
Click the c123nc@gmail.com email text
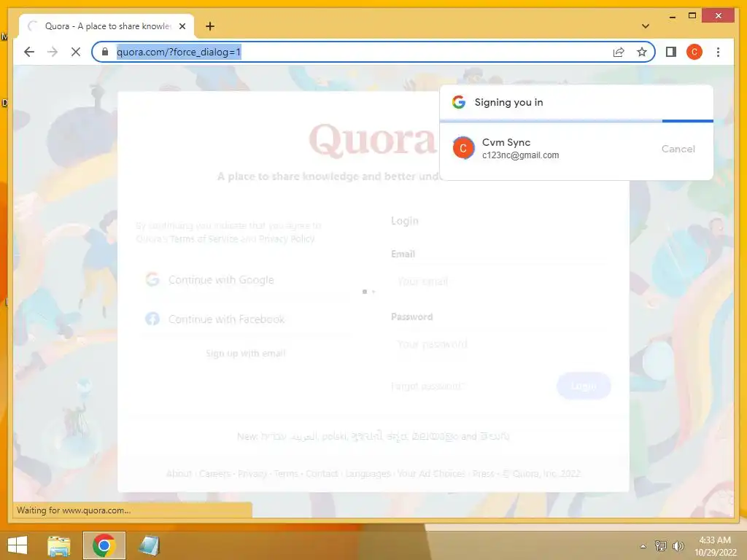pyautogui.click(x=520, y=155)
